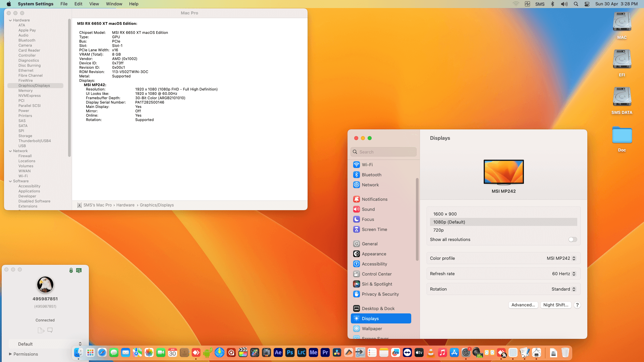
Task: Toggle Show all resolutions switch
Action: coord(573,239)
